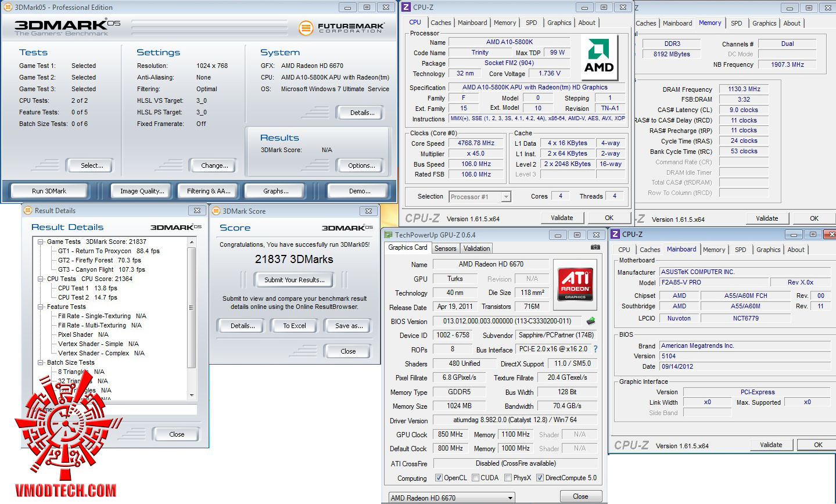
Task: Switch to the Sensors tab in GPU-Z
Action: pyautogui.click(x=446, y=249)
